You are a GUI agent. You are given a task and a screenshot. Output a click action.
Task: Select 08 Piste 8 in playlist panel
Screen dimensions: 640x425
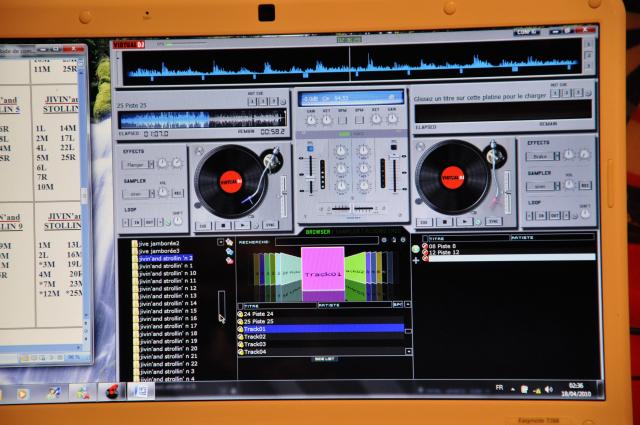(x=442, y=246)
